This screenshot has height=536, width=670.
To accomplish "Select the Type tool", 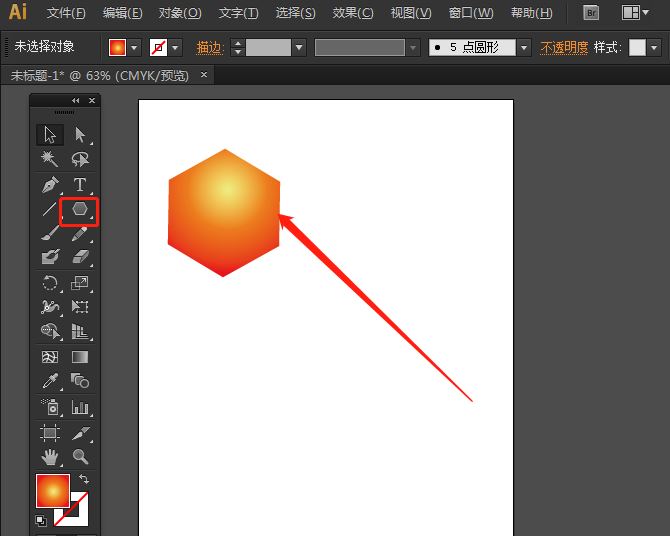I will [80, 185].
